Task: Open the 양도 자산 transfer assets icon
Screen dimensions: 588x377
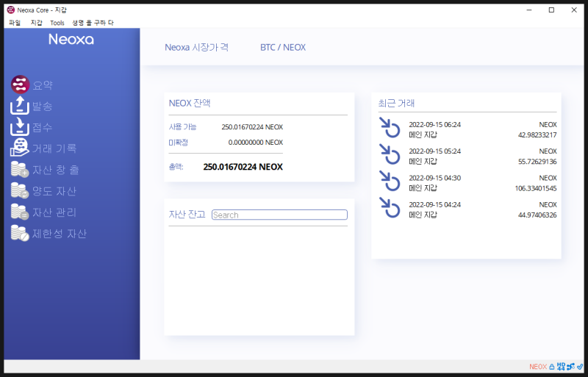Action: pos(20,190)
